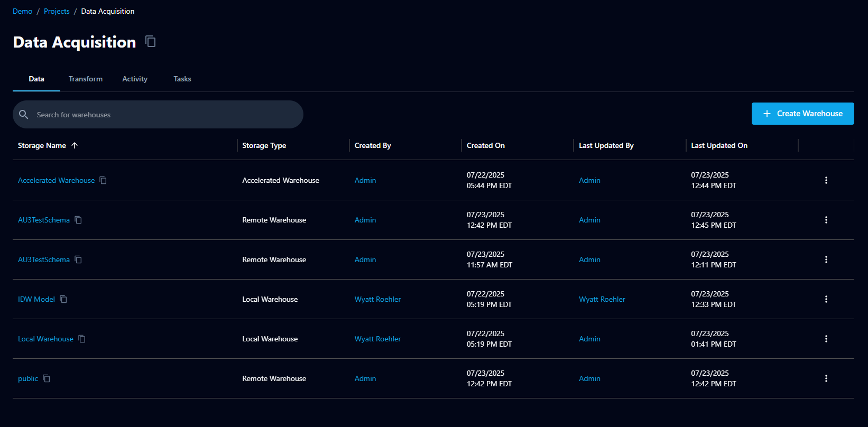The image size is (868, 427).
Task: Open the Accelerated Warehouse storage link
Action: tap(57, 180)
